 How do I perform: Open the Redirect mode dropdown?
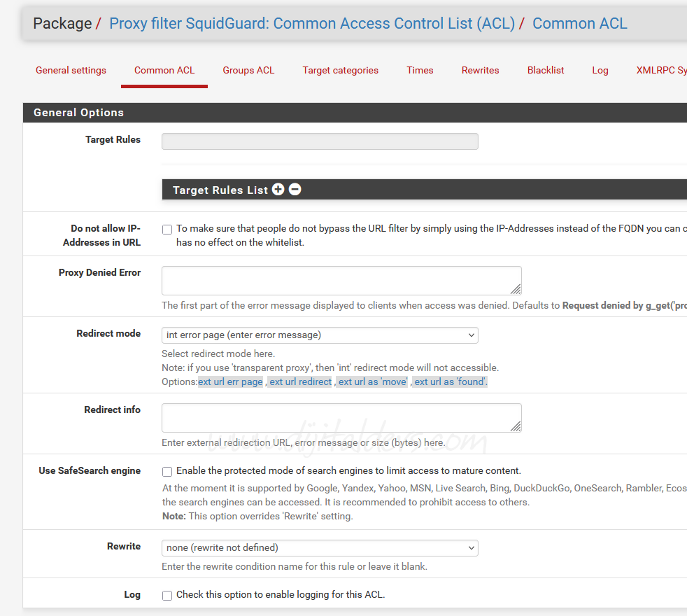point(320,335)
